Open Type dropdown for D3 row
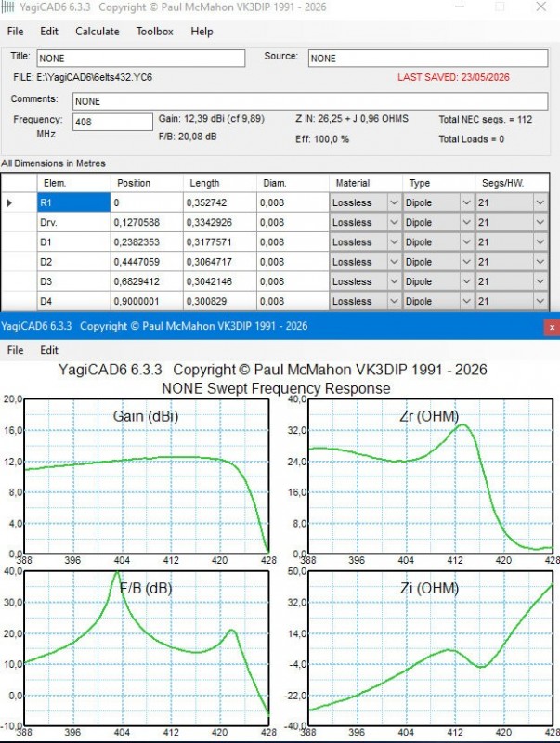The height and width of the screenshot is (743, 560). 466,281
